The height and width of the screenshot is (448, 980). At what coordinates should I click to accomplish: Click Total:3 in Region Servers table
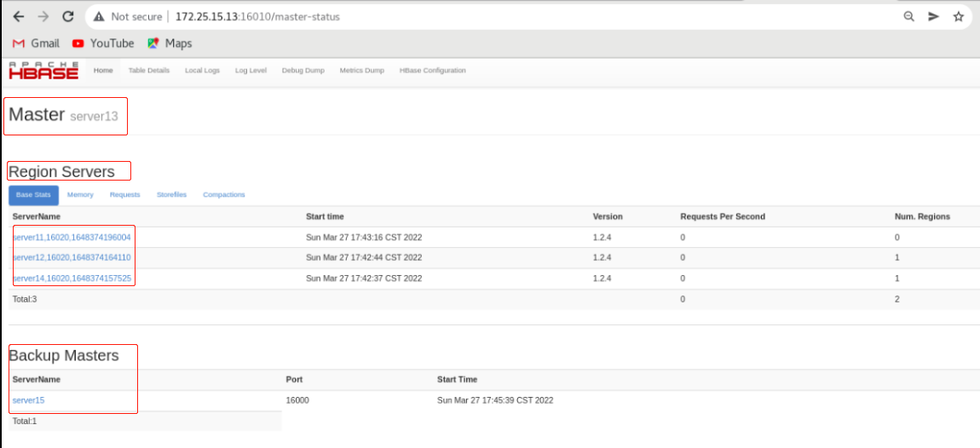(25, 299)
